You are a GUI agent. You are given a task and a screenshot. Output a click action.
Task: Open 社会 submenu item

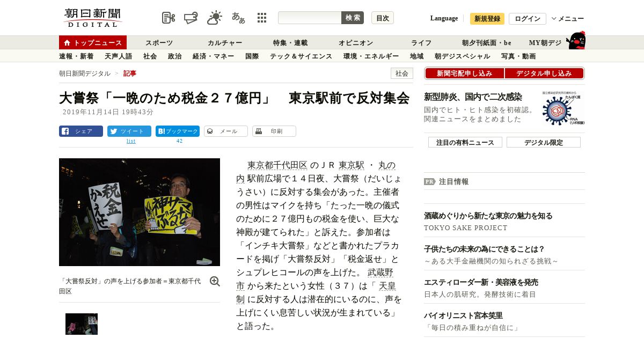pos(150,56)
